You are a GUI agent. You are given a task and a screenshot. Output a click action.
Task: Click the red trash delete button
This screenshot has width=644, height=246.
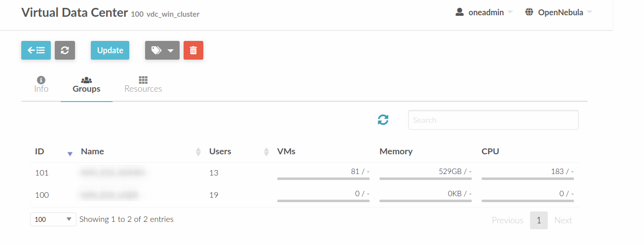point(193,50)
